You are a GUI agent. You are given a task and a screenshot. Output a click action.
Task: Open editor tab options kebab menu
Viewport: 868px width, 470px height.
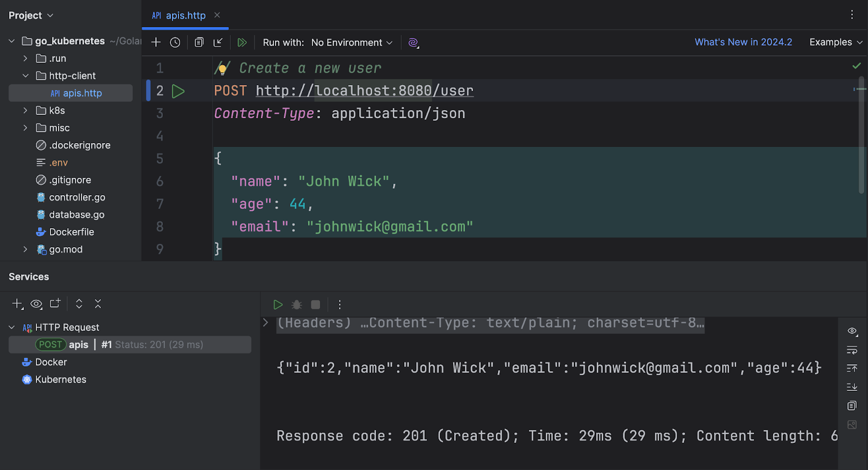852,15
